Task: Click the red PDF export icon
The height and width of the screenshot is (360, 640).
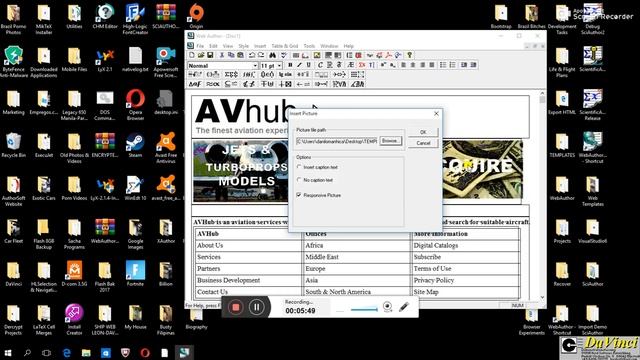Action: point(389,55)
